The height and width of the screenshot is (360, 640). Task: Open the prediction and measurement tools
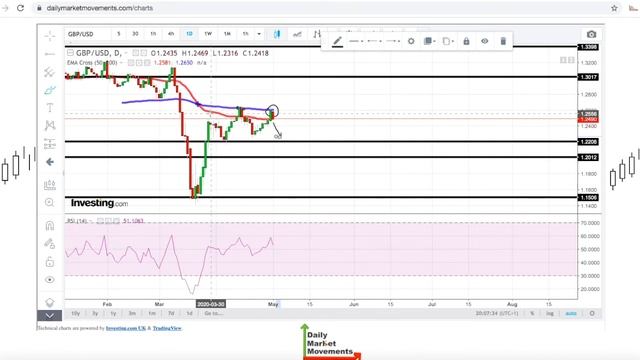50,144
